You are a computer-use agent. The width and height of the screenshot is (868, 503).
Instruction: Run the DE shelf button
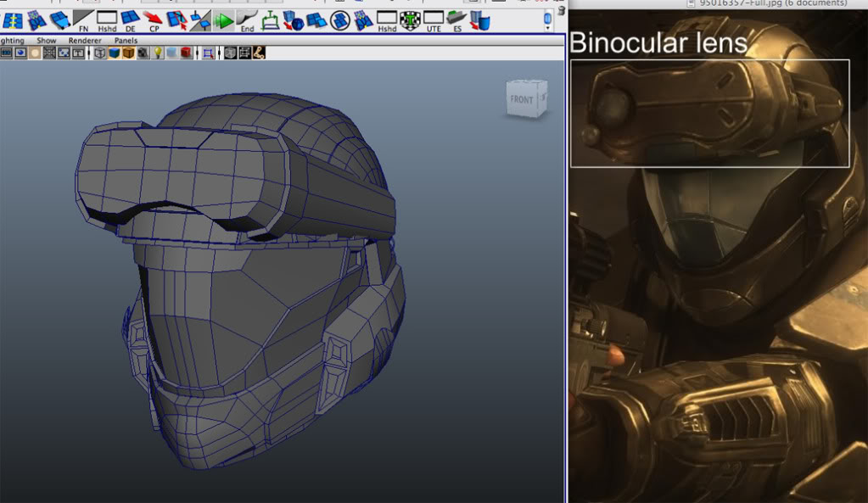click(x=130, y=21)
